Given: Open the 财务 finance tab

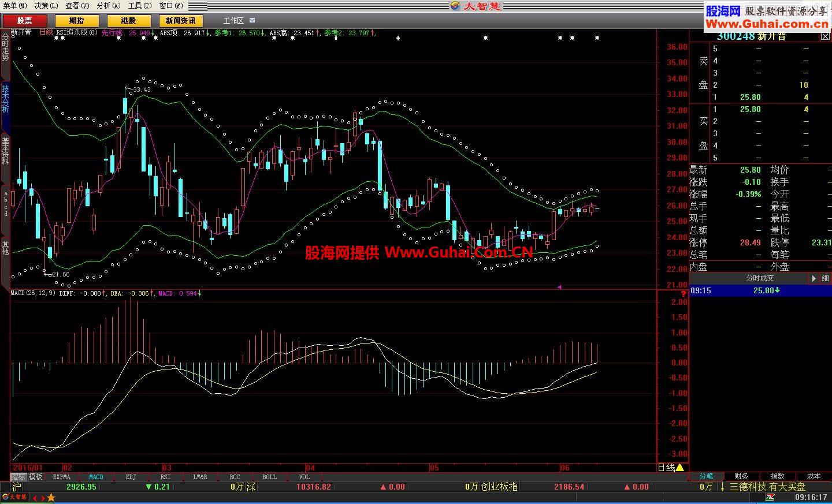Looking at the screenshot, I should point(741,476).
